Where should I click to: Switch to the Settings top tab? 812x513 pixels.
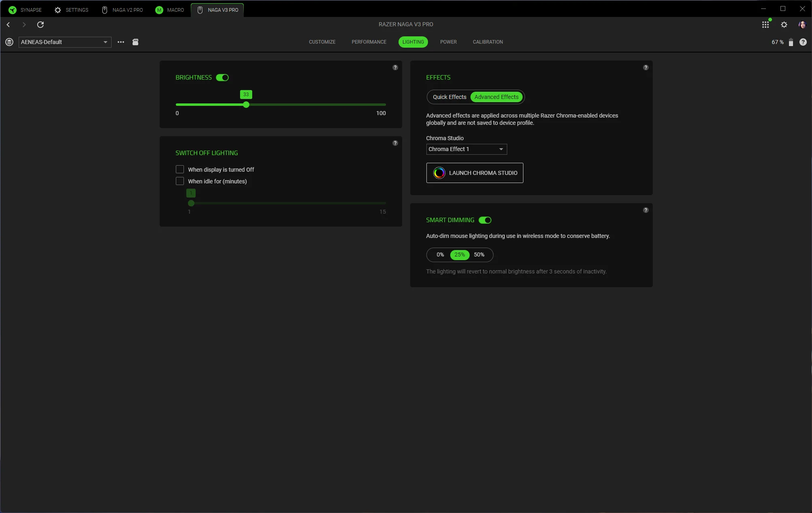tap(72, 10)
